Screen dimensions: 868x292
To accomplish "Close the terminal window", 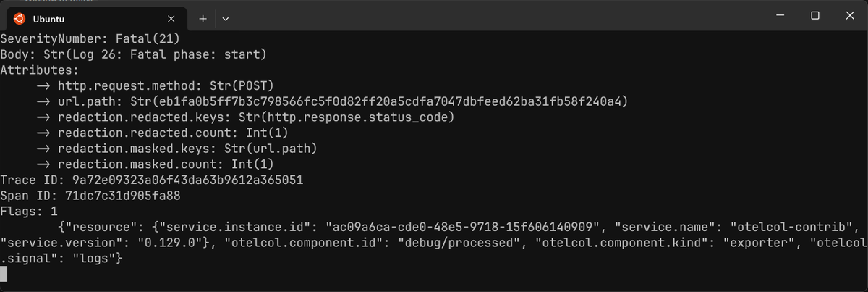I will coord(848,15).
